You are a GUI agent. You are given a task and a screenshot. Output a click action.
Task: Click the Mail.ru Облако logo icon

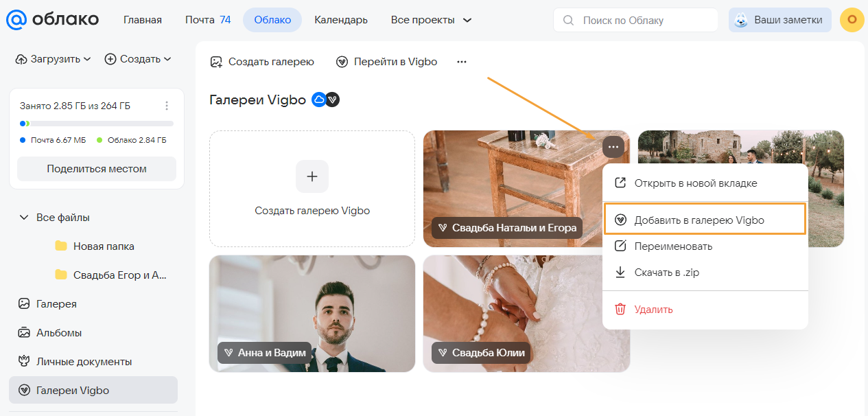[x=16, y=20]
